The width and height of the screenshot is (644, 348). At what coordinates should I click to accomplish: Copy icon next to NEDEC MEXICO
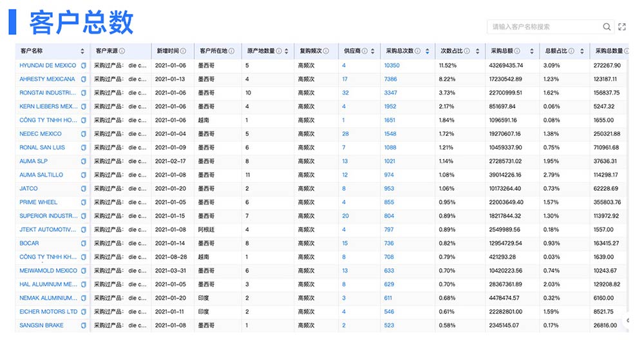click(x=83, y=134)
